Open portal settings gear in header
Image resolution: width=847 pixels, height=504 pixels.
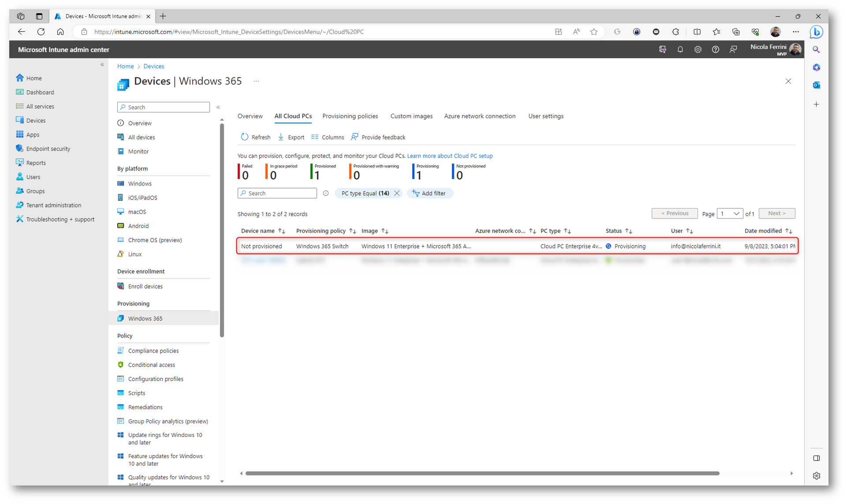pyautogui.click(x=698, y=49)
